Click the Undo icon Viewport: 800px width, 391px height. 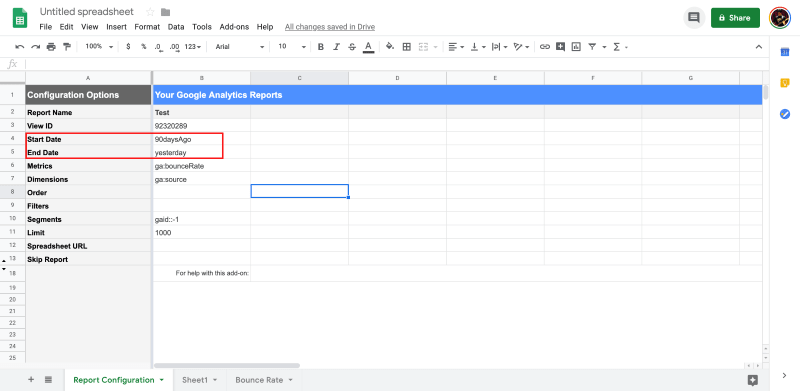pos(20,47)
